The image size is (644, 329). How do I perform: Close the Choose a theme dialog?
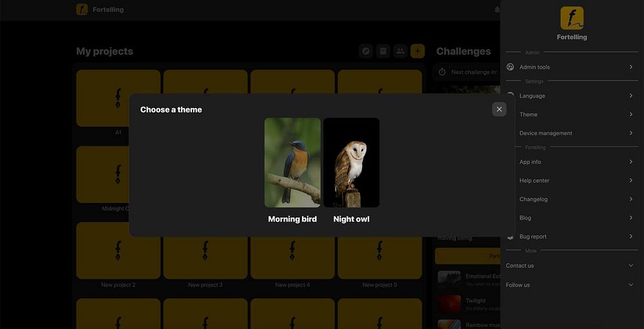coord(499,109)
